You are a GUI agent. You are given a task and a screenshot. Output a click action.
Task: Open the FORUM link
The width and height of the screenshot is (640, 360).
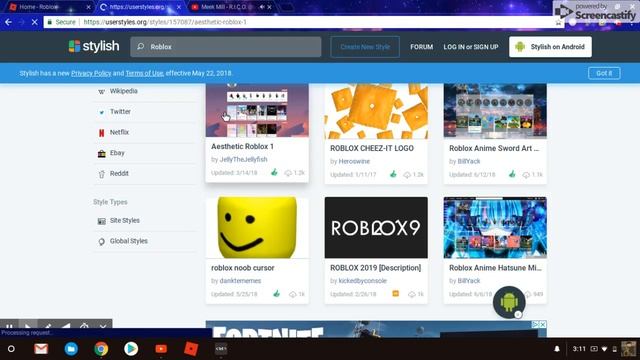(421, 47)
